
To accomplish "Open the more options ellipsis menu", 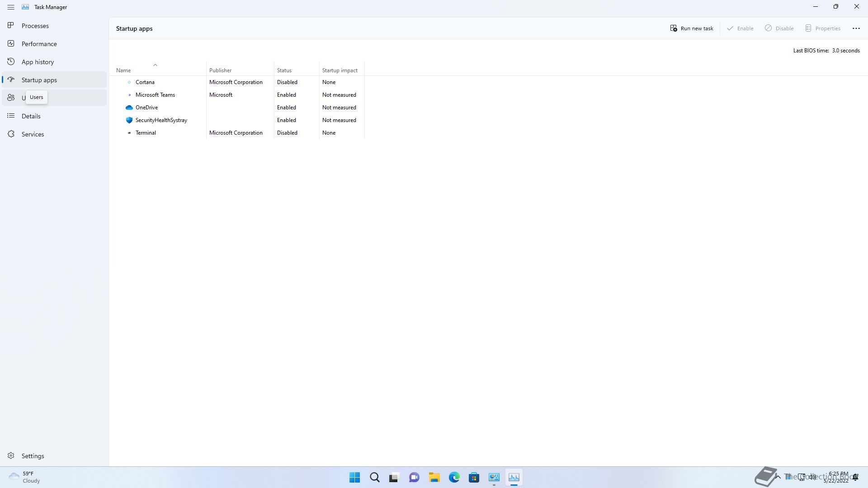I will (856, 28).
